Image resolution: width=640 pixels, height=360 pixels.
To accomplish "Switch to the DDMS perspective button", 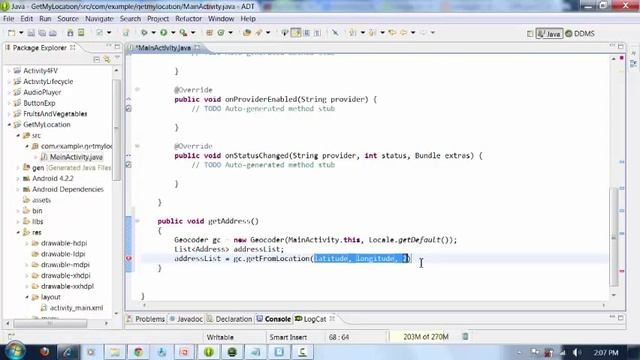I will 580,33.
